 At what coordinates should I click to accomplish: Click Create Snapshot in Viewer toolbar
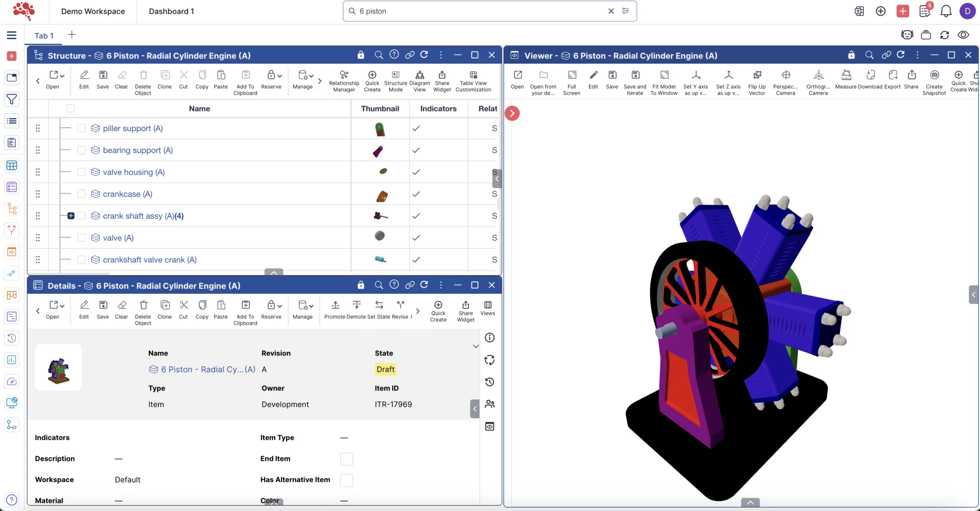(934, 76)
